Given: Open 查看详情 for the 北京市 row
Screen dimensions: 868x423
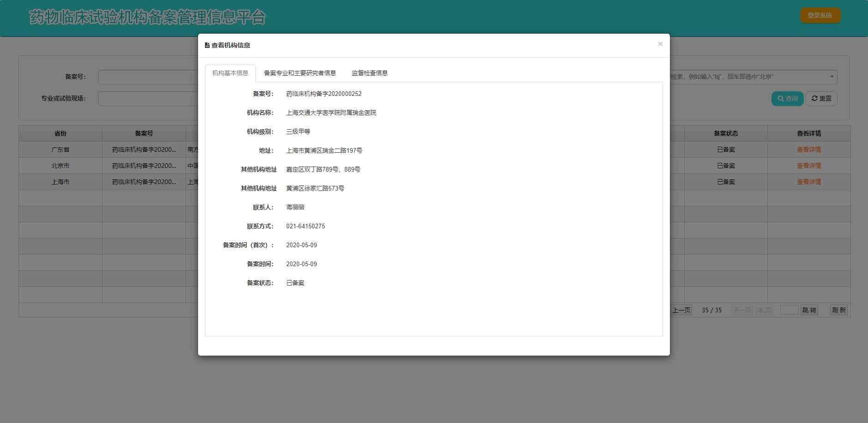Looking at the screenshot, I should [808, 166].
